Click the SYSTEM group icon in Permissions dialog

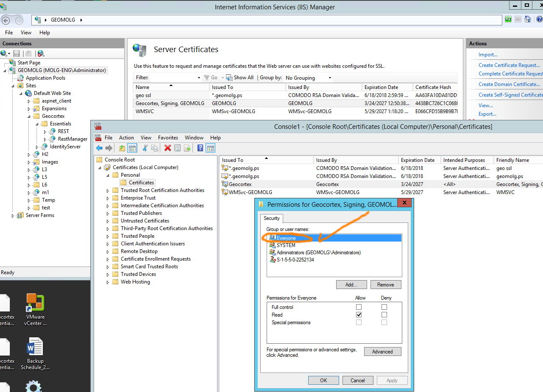click(273, 245)
